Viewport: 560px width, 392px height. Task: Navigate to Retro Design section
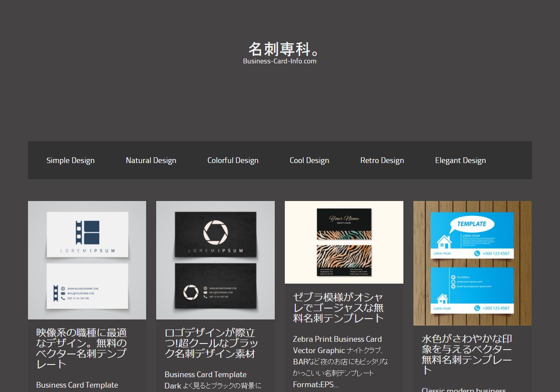(x=382, y=160)
